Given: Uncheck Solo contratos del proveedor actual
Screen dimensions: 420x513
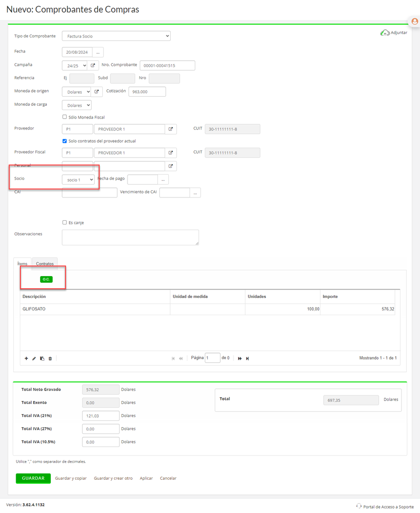Looking at the screenshot, I should click(64, 141).
